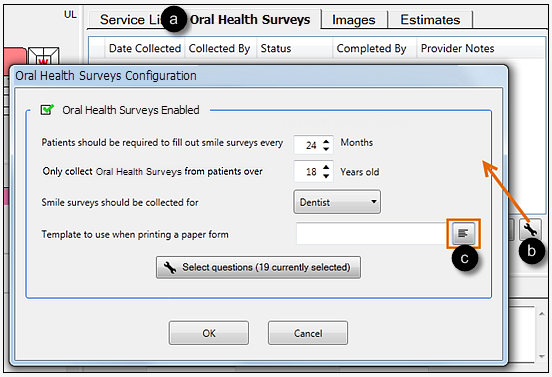Screen dimensions: 552x377
Task: Click the tooth chart icon with W
Action: coord(44,56)
